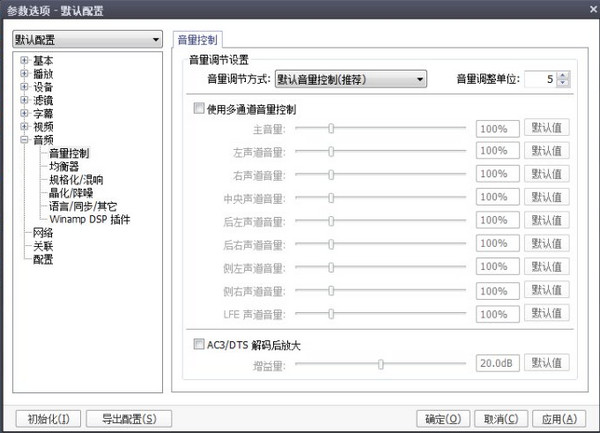Click the 主音量 slider handle
Viewport: 600px width, 433px height.
331,128
